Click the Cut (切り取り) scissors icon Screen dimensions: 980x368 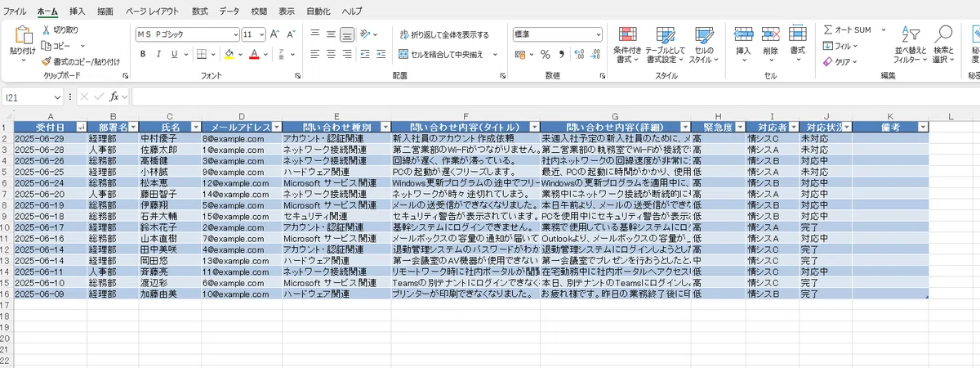46,29
